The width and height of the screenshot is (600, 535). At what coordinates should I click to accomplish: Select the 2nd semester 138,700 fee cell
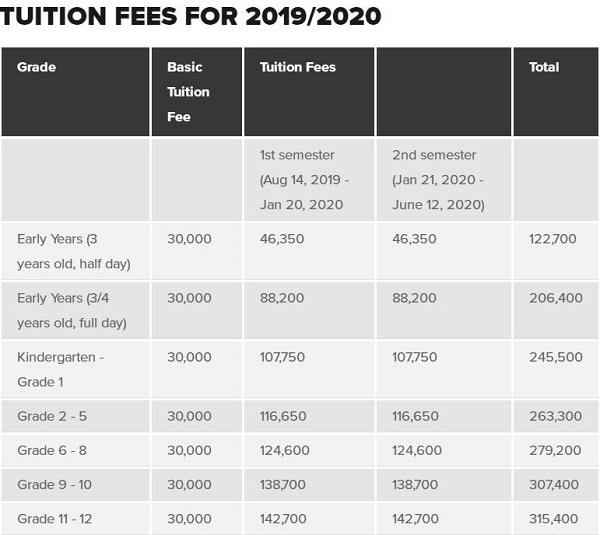(415, 484)
